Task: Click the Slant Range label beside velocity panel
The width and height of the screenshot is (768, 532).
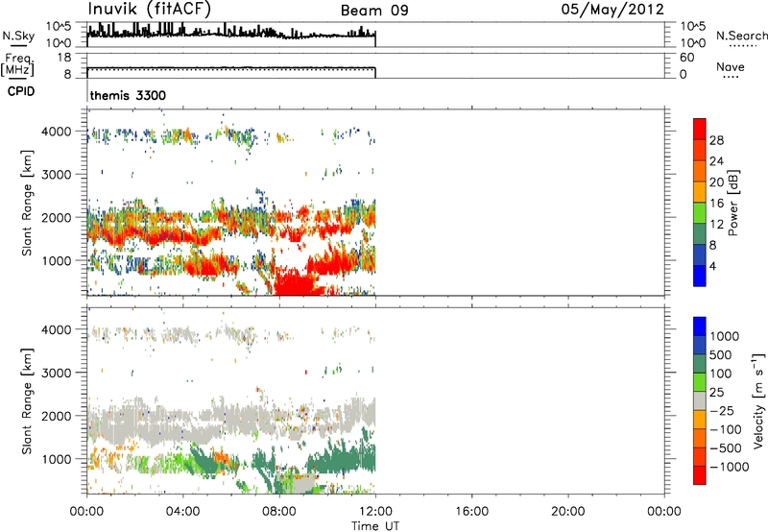Action: [27, 400]
